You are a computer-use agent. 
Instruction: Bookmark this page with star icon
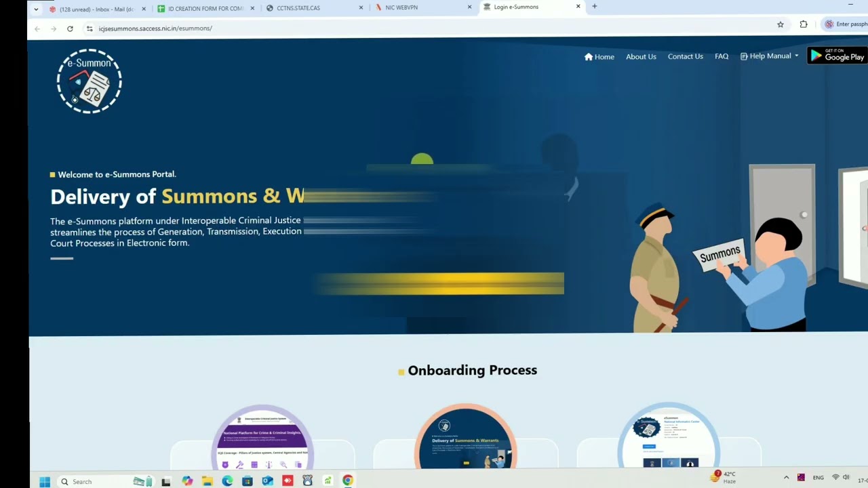tap(781, 25)
